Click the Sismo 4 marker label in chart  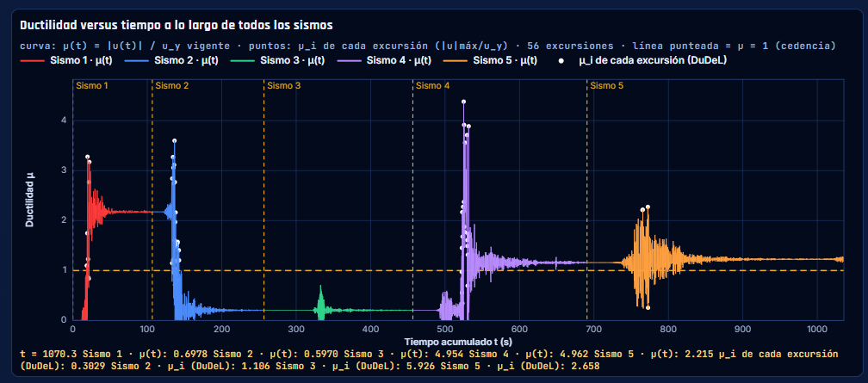(x=433, y=86)
